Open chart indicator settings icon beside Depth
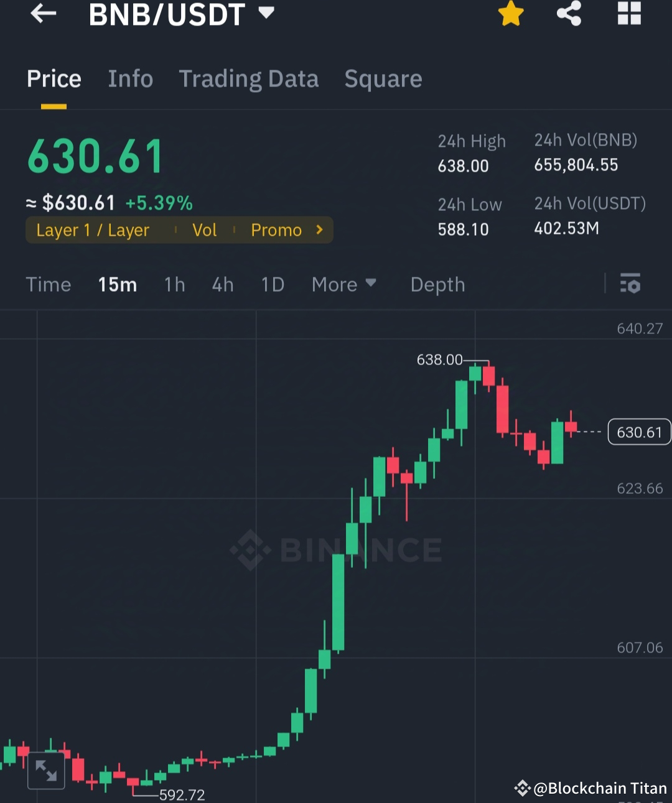672x803 pixels. [630, 284]
